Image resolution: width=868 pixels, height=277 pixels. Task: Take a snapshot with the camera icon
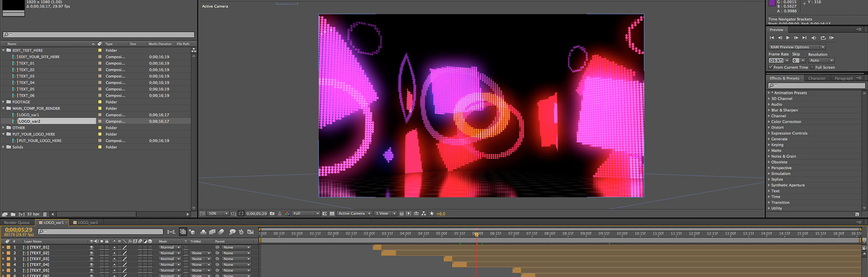(x=272, y=214)
